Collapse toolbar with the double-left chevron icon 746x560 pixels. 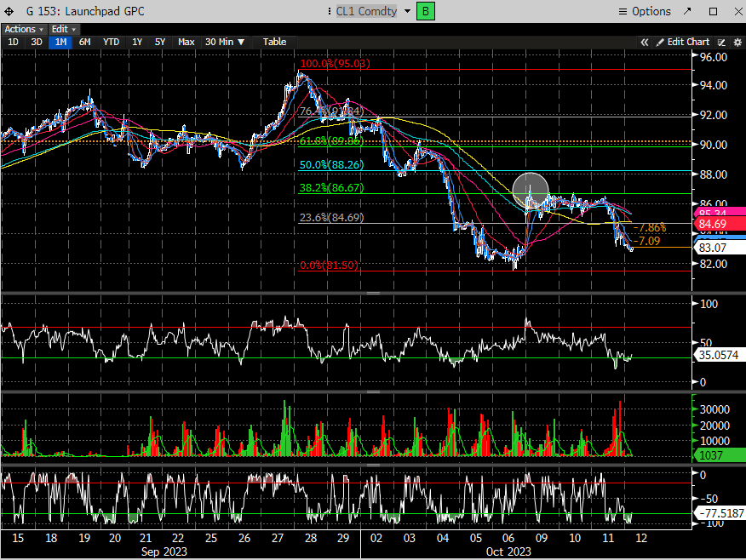coord(645,42)
